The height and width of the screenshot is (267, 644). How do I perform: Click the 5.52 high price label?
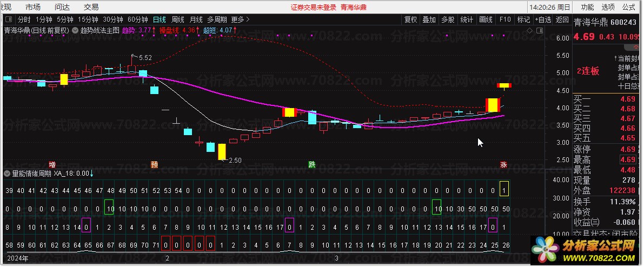145,58
